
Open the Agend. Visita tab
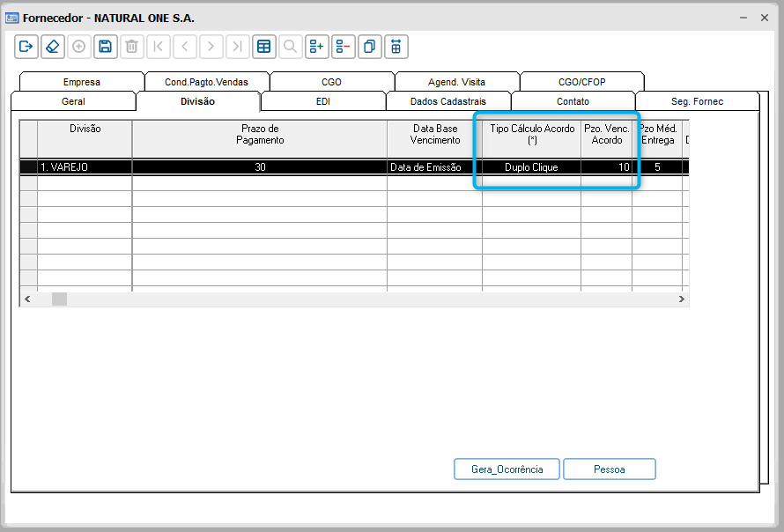coord(456,82)
